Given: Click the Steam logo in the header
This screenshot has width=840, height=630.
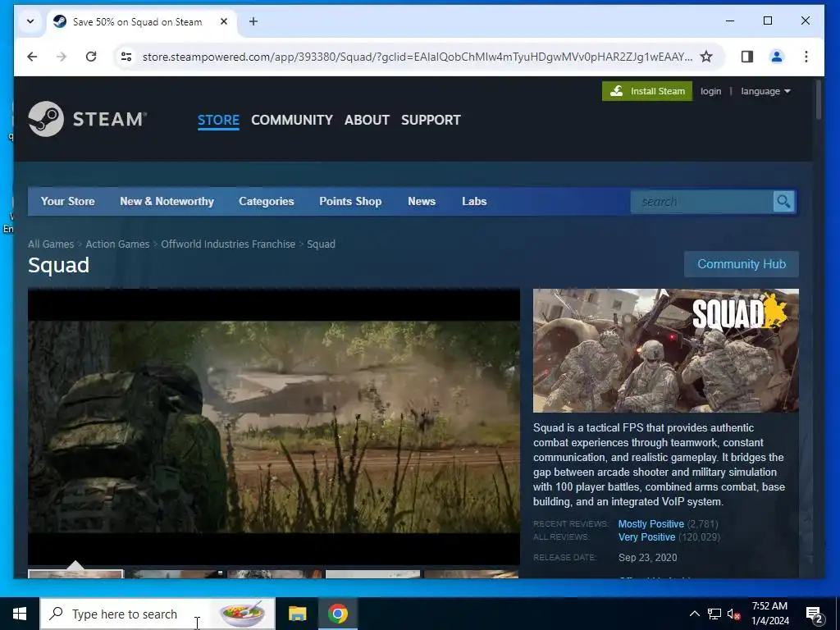Looking at the screenshot, I should pos(87,119).
